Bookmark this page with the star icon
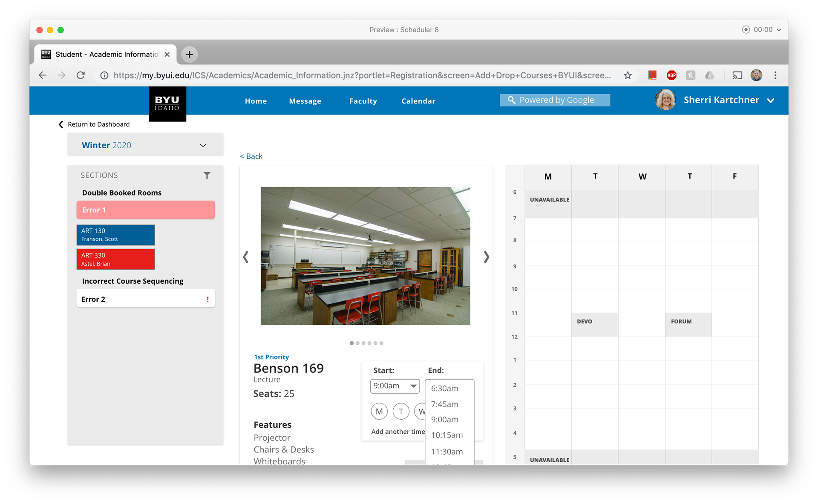 (x=628, y=75)
